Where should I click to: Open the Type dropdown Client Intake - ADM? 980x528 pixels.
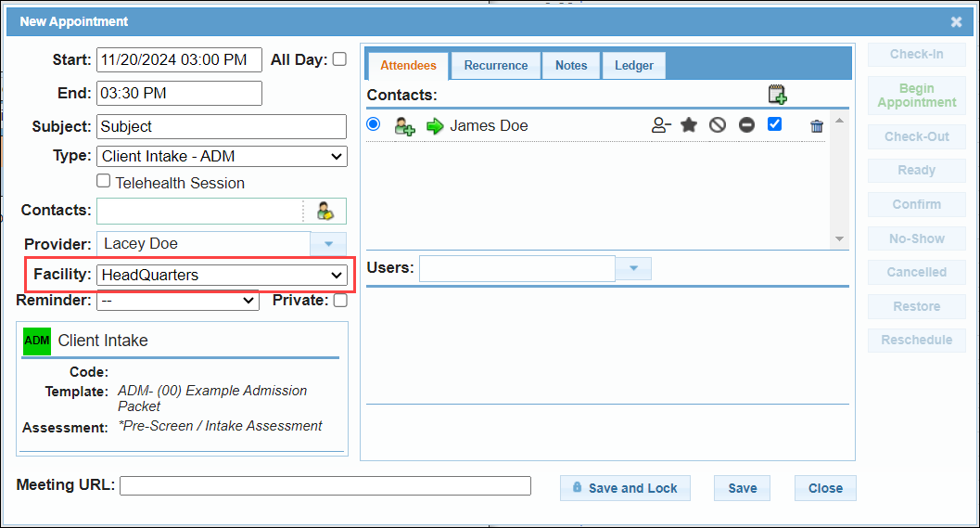(222, 157)
